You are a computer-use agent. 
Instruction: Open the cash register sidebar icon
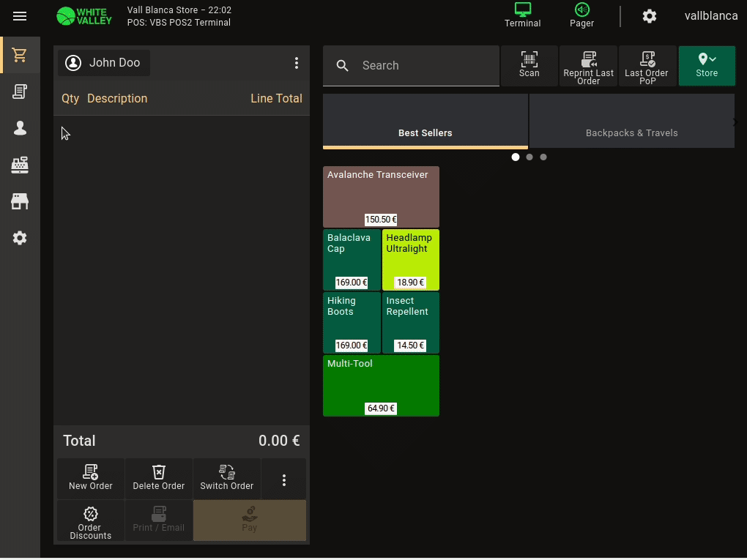(20, 165)
